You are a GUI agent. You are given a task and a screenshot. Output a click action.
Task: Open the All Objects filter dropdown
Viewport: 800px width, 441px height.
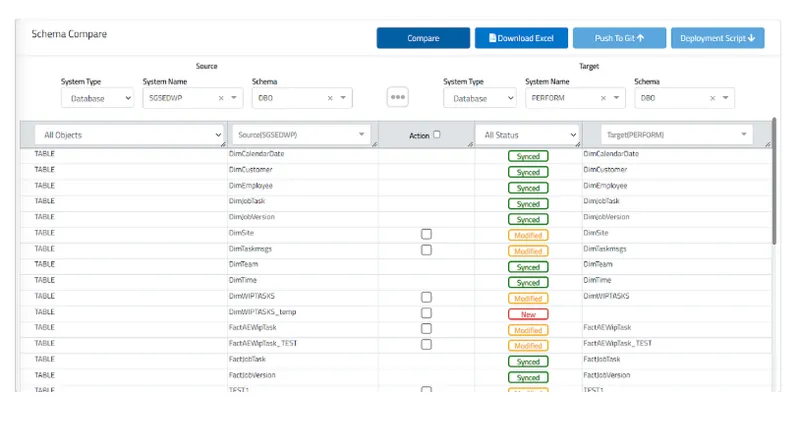(129, 135)
